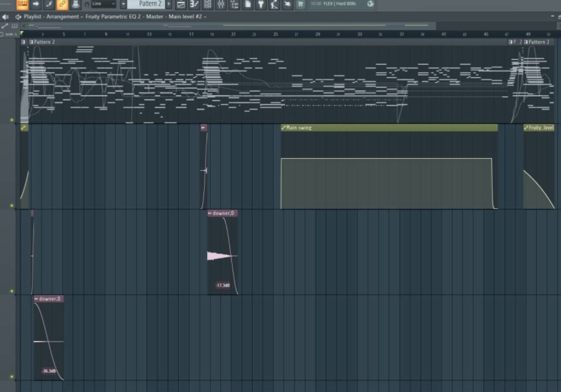Image resolution: width=561 pixels, height=392 pixels.
Task: Click the speaker icon in Playlist title bar
Action: coord(5,17)
